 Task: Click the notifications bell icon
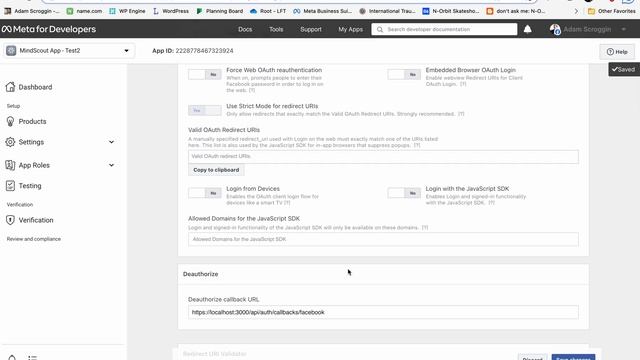(x=527, y=29)
